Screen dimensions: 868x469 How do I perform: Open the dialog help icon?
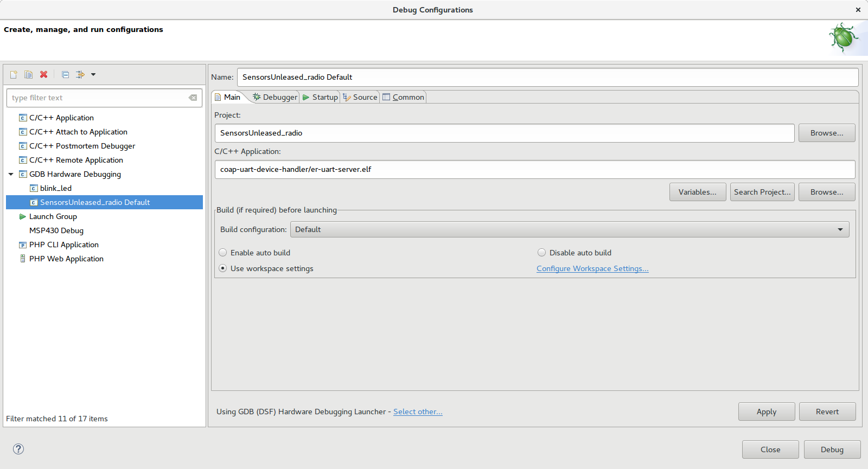[18, 449]
